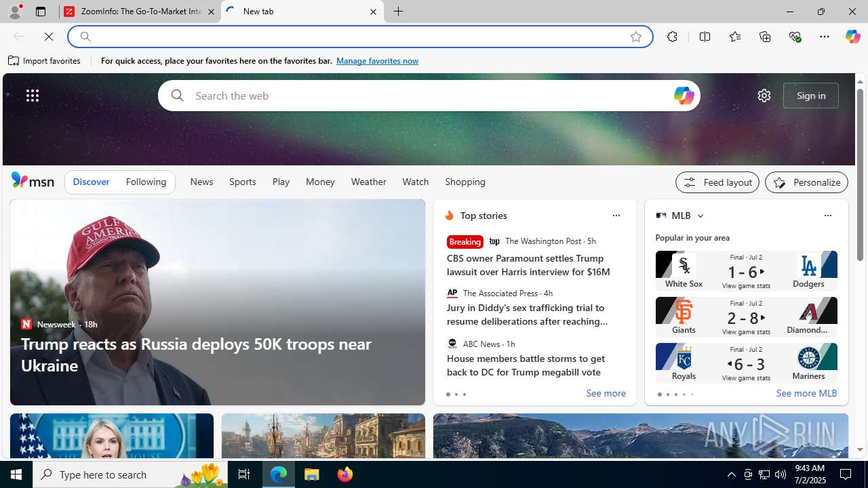
Task: Open new tab with plus button
Action: [399, 12]
